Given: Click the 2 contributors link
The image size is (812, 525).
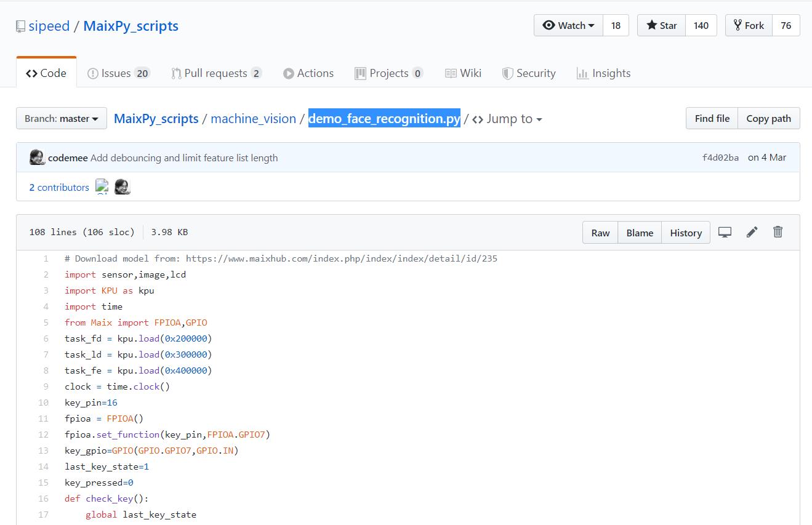Looking at the screenshot, I should pyautogui.click(x=59, y=187).
